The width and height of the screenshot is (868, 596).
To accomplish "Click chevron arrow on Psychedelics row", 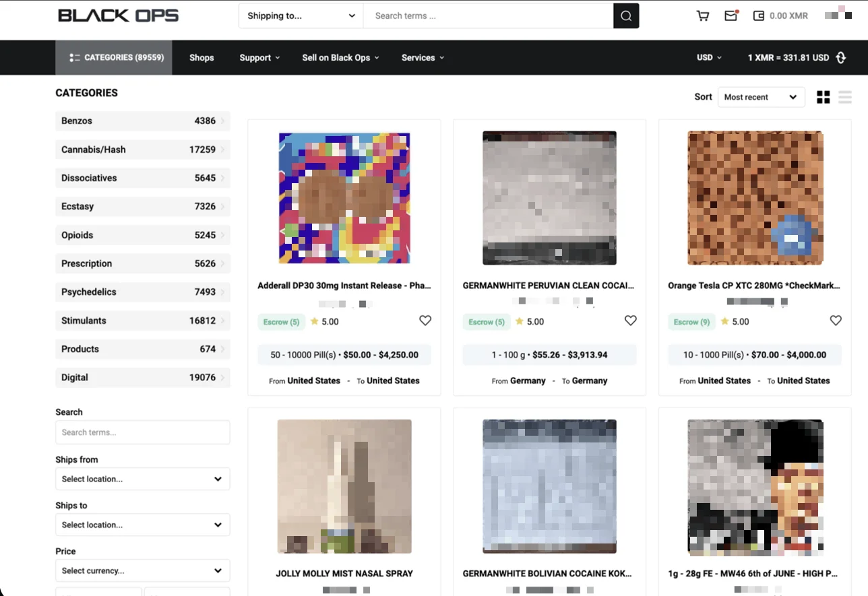I will [224, 292].
